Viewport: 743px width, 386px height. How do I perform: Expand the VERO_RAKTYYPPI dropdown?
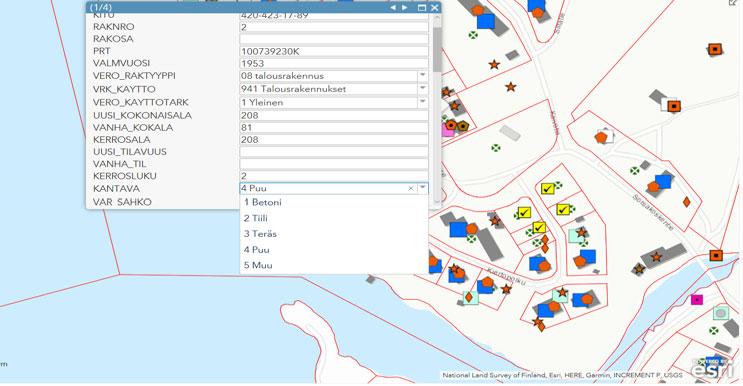pos(423,76)
